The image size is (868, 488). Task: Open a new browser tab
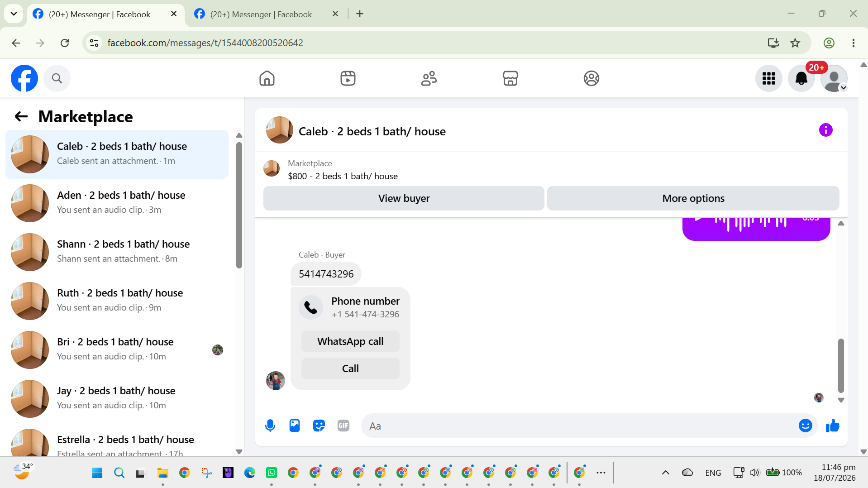(x=360, y=14)
